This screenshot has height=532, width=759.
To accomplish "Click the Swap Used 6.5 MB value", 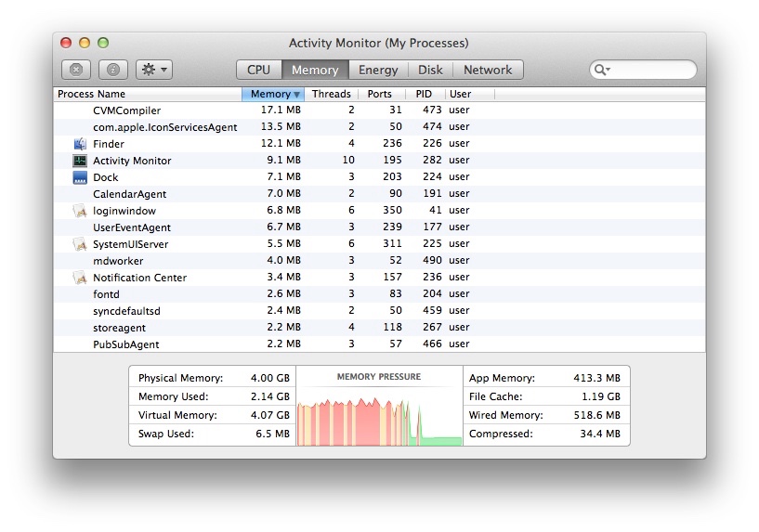I will [x=272, y=434].
